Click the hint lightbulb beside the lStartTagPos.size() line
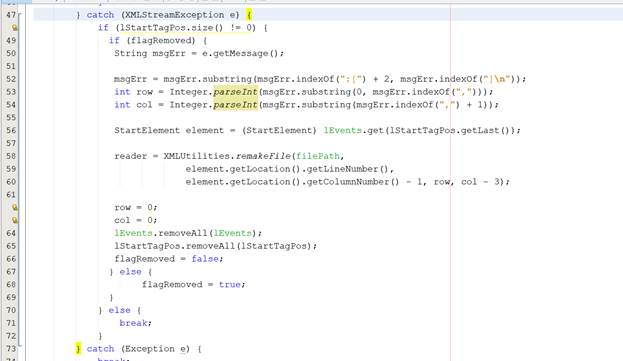The height and width of the screenshot is (361, 623). coord(15,28)
